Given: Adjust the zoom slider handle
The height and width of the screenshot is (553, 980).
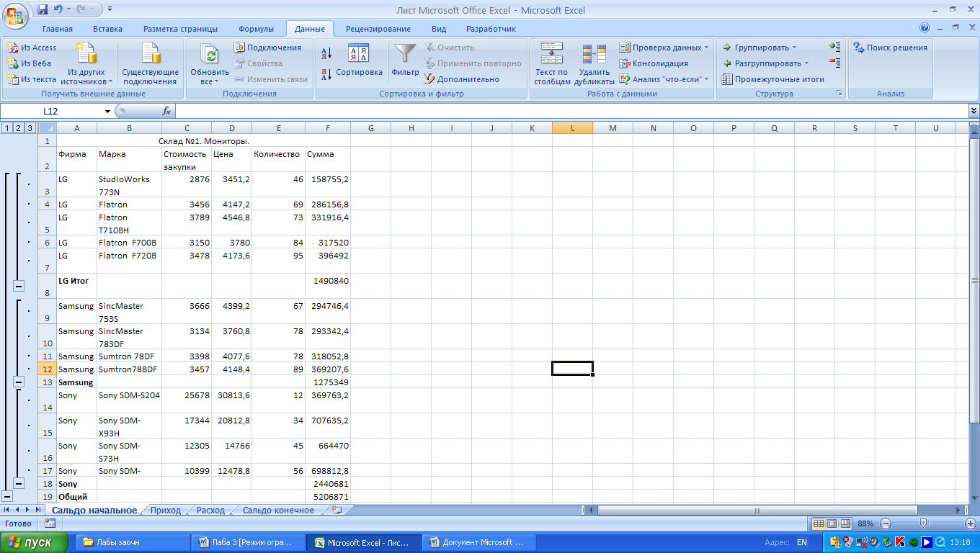Looking at the screenshot, I should 923,523.
